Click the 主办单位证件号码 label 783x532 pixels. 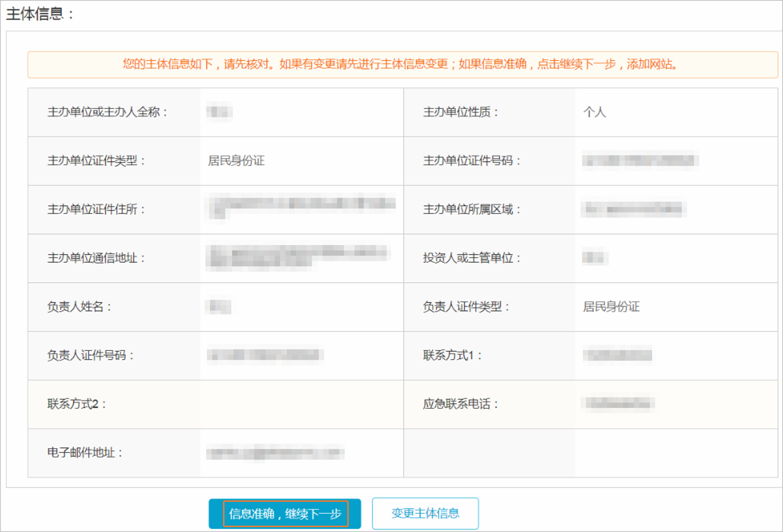[x=472, y=161]
